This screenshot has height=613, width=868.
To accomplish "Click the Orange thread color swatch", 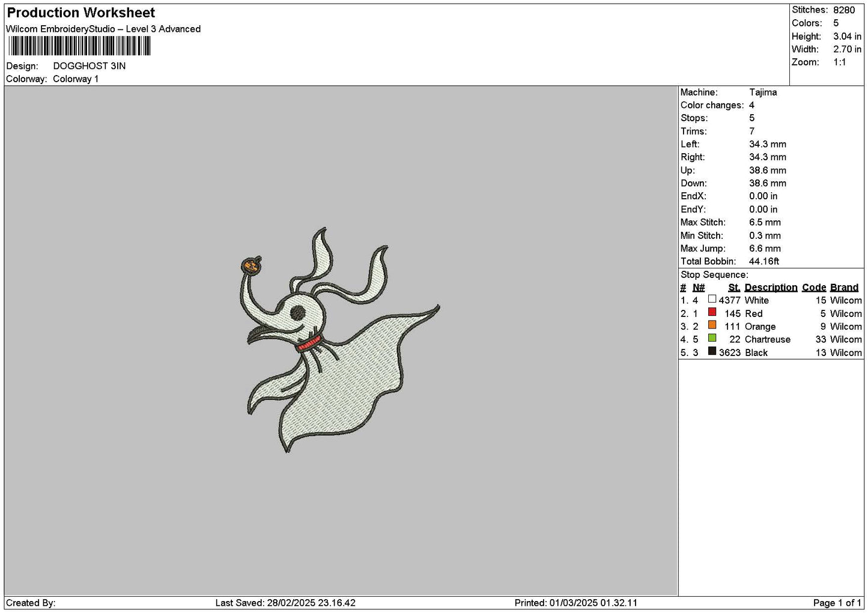I will click(712, 325).
